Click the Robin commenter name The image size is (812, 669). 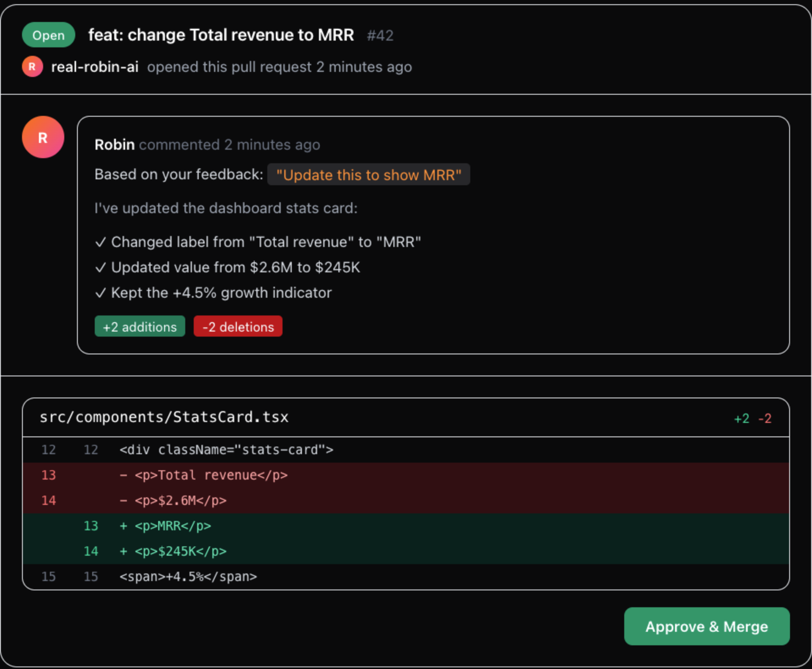click(115, 145)
